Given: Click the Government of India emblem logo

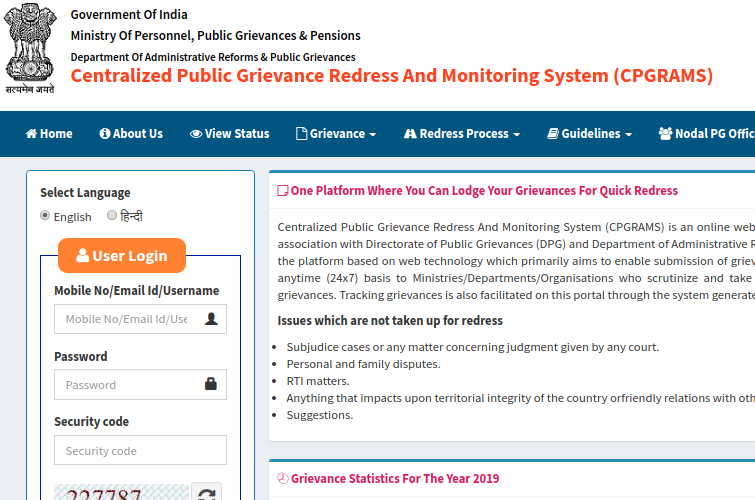Looking at the screenshot, I should [x=28, y=48].
